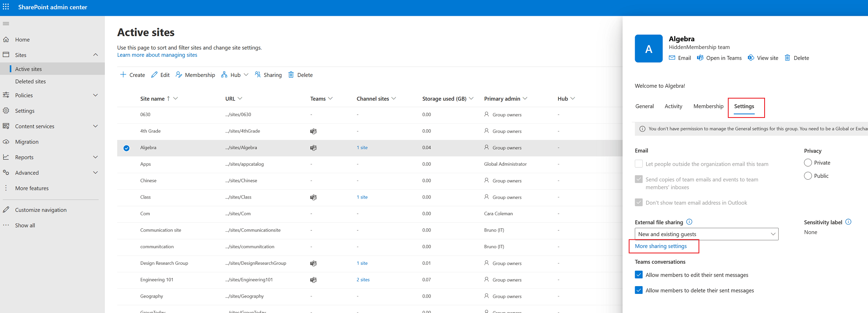Toggle Allow members to delete sent messages
Screen dimensions: 868x313
tap(639, 290)
